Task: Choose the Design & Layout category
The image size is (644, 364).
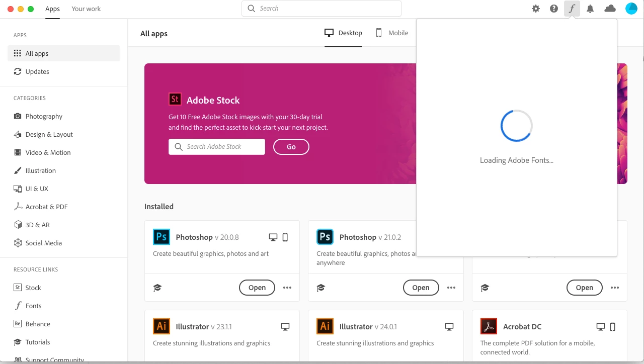Action: 64,134
